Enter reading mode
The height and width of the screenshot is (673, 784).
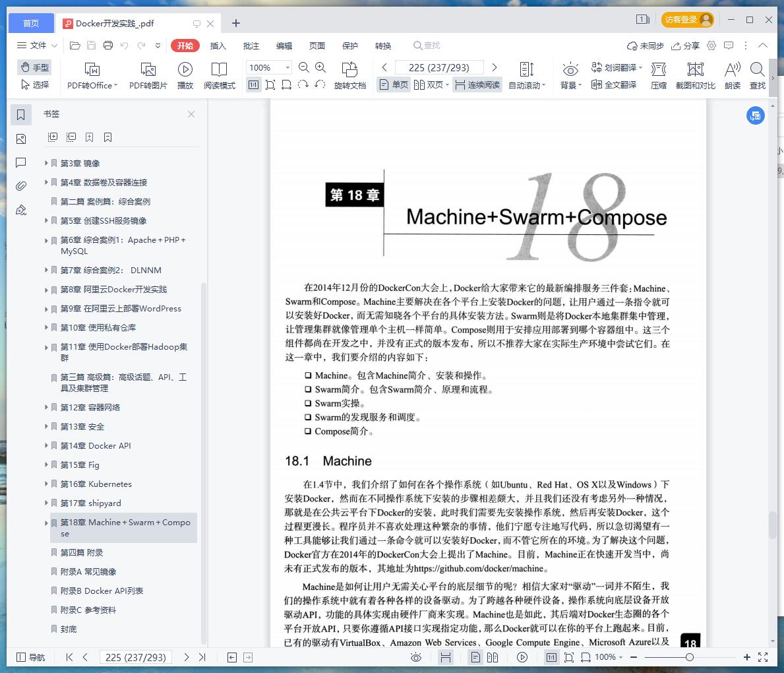coord(219,76)
